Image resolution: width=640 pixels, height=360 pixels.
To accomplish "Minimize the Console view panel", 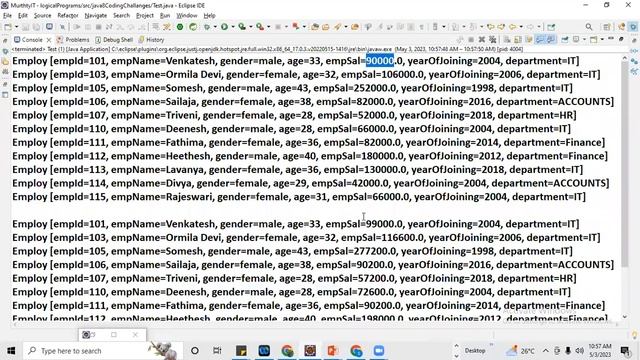I will [x=611, y=39].
